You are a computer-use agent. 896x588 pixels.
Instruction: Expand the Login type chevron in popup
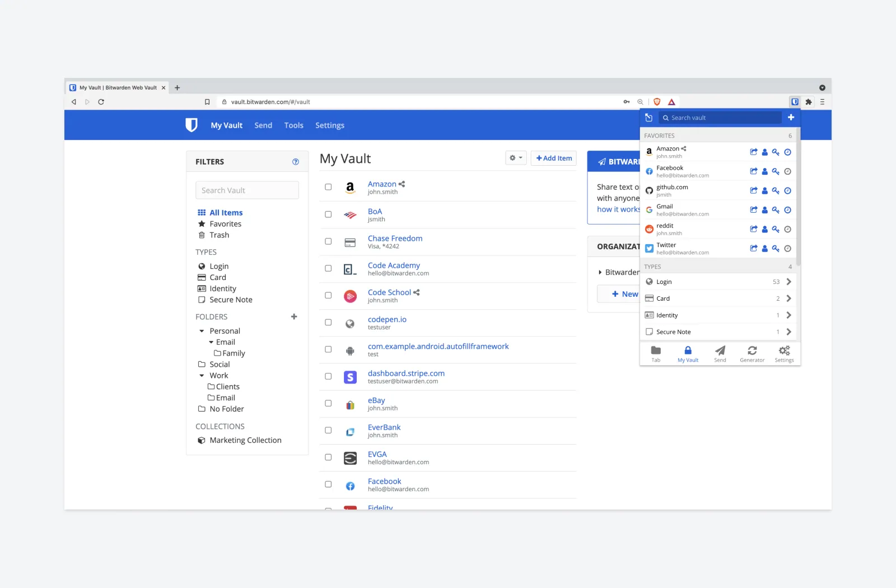coord(788,282)
